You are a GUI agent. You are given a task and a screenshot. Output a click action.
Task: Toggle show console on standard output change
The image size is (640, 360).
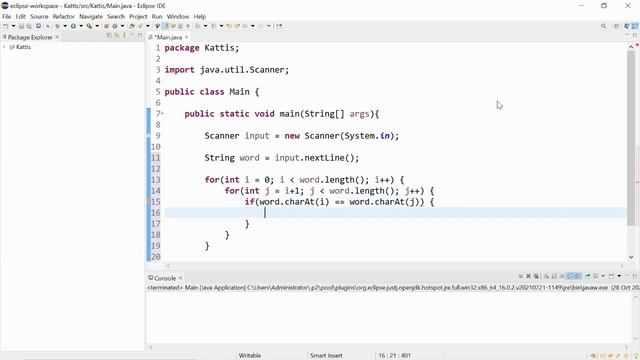(x=570, y=276)
